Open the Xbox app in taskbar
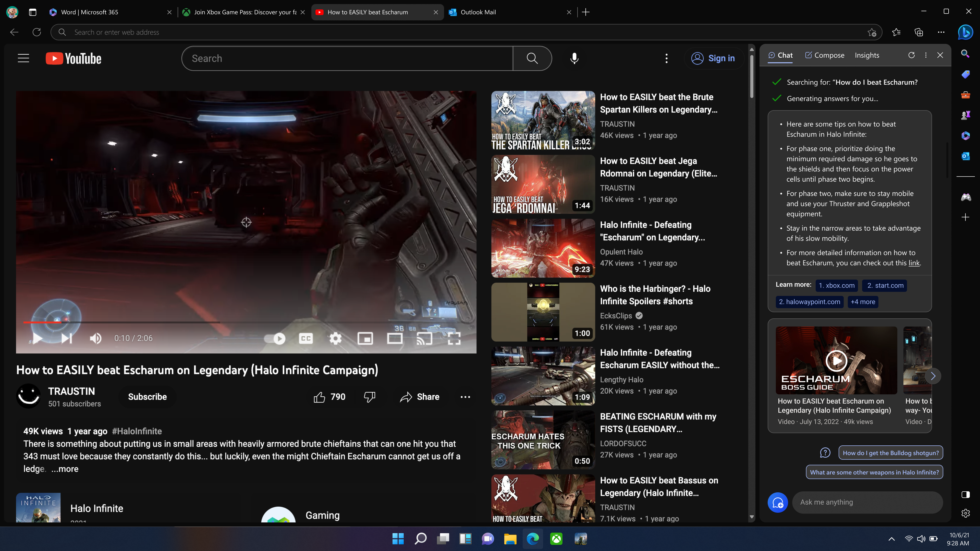Image resolution: width=980 pixels, height=551 pixels. click(556, 539)
